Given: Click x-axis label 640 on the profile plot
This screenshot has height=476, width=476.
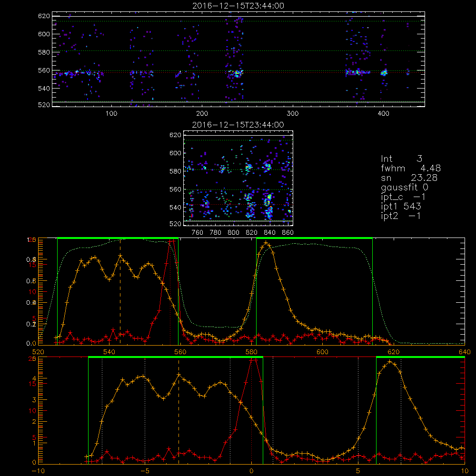Looking at the screenshot, I should [465, 352].
